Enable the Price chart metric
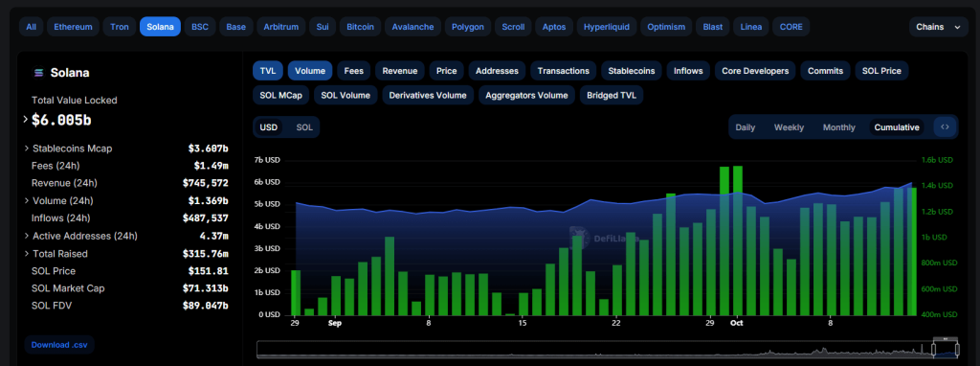This screenshot has height=366, width=980. [x=446, y=71]
